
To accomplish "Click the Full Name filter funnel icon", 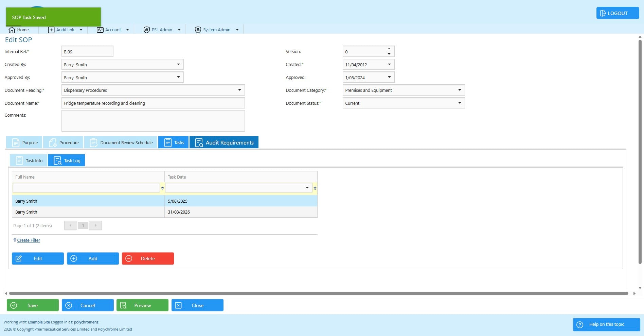I will click(x=162, y=188).
